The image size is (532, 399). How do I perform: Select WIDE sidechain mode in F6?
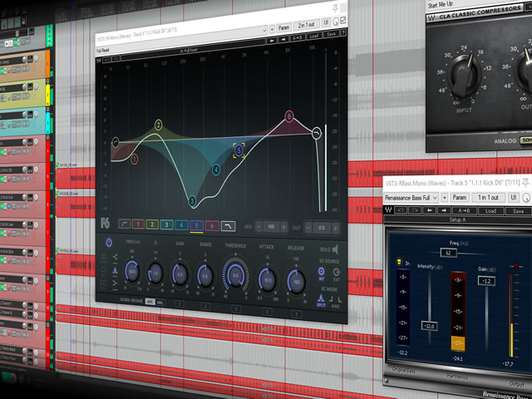335,302
